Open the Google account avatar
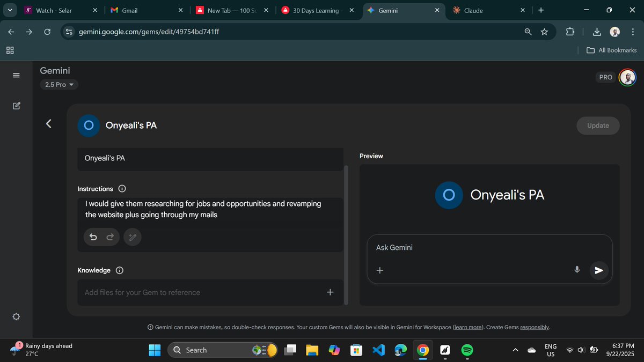The width and height of the screenshot is (644, 362). [x=627, y=77]
